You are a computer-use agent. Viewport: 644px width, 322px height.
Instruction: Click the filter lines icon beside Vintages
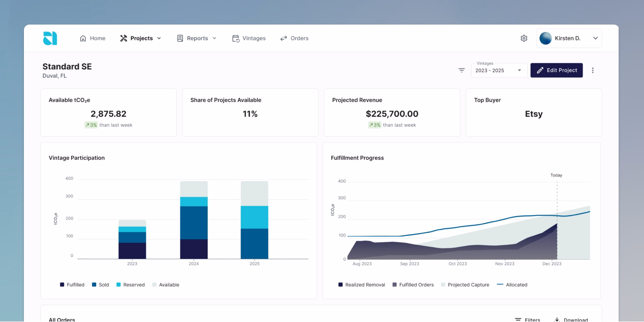point(462,70)
